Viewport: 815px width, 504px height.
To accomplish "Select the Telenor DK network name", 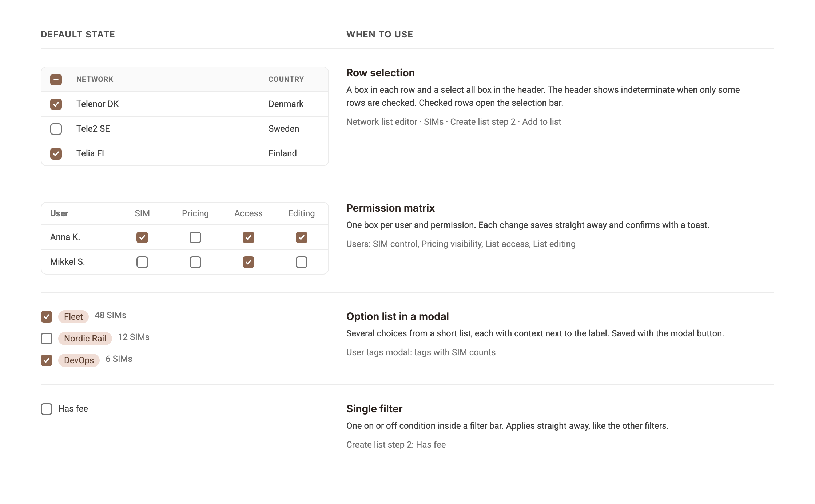I will pos(98,104).
